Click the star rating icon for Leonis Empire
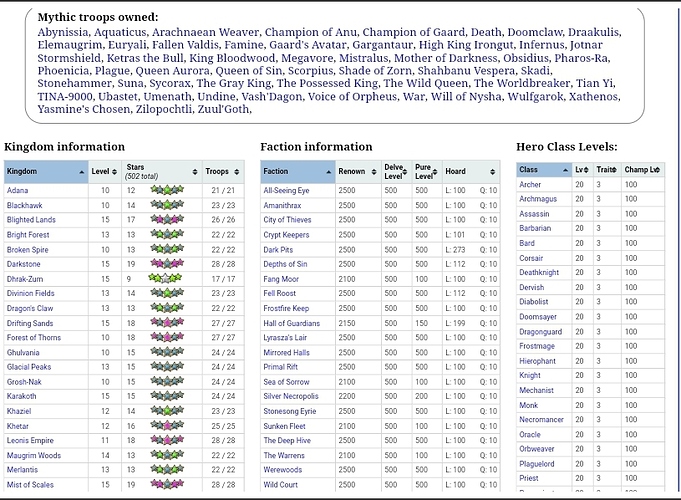The height and width of the screenshot is (500, 681). 167,440
